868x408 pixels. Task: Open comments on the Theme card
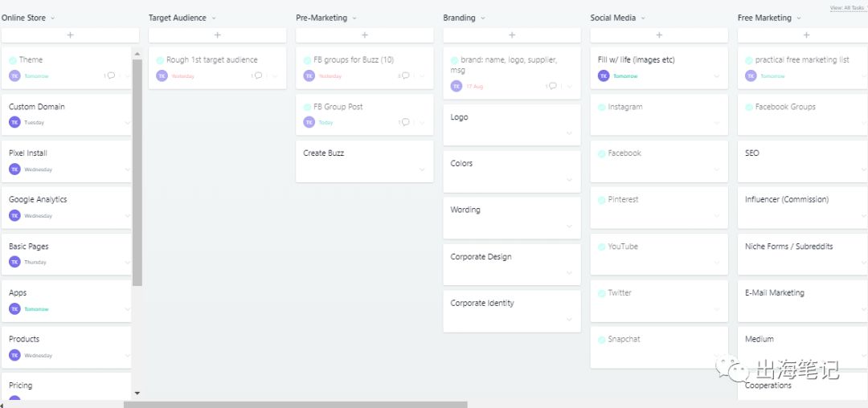pyautogui.click(x=111, y=75)
